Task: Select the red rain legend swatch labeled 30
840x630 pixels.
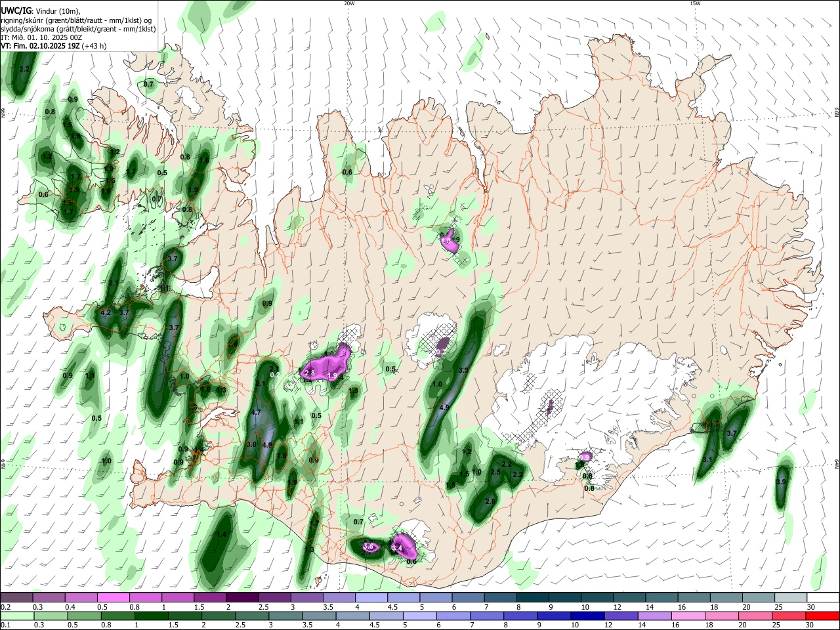Action: click(x=822, y=616)
